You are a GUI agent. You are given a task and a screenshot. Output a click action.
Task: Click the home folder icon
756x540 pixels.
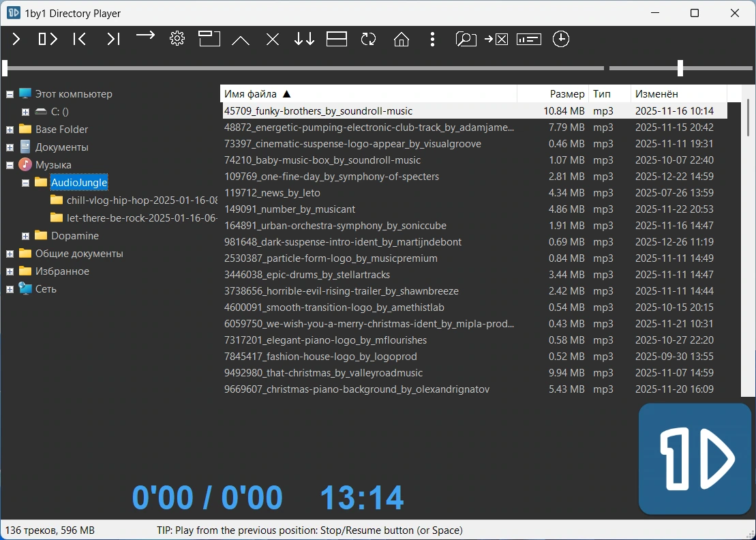pyautogui.click(x=401, y=39)
